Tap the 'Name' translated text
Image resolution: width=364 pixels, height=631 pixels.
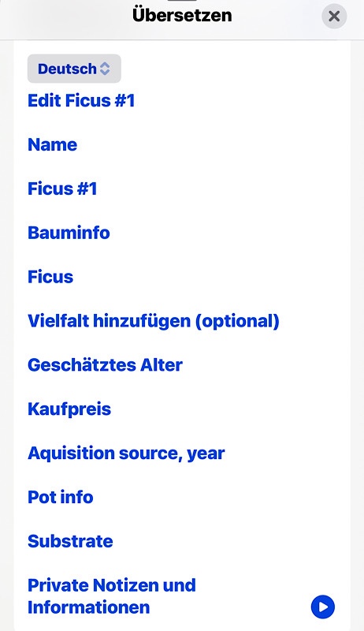(x=52, y=144)
